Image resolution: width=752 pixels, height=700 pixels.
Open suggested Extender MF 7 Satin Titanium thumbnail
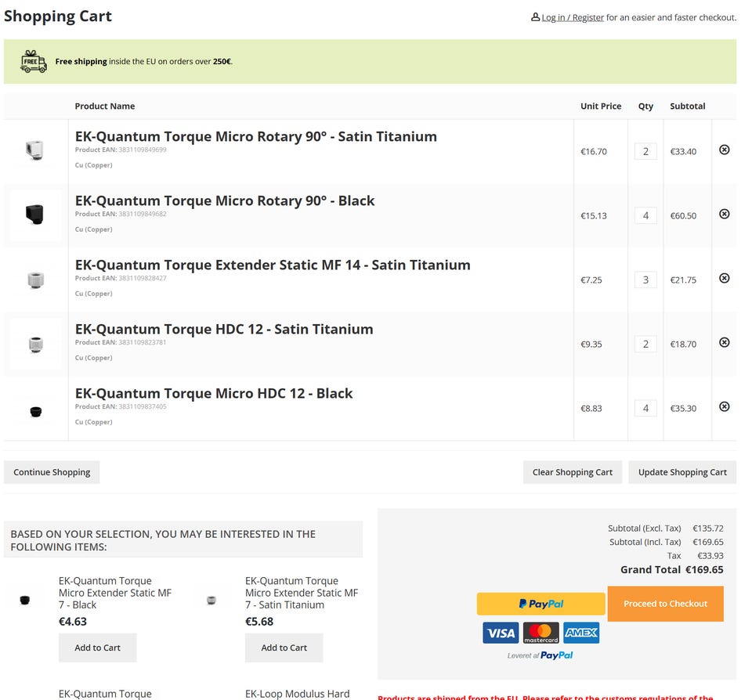coord(211,600)
